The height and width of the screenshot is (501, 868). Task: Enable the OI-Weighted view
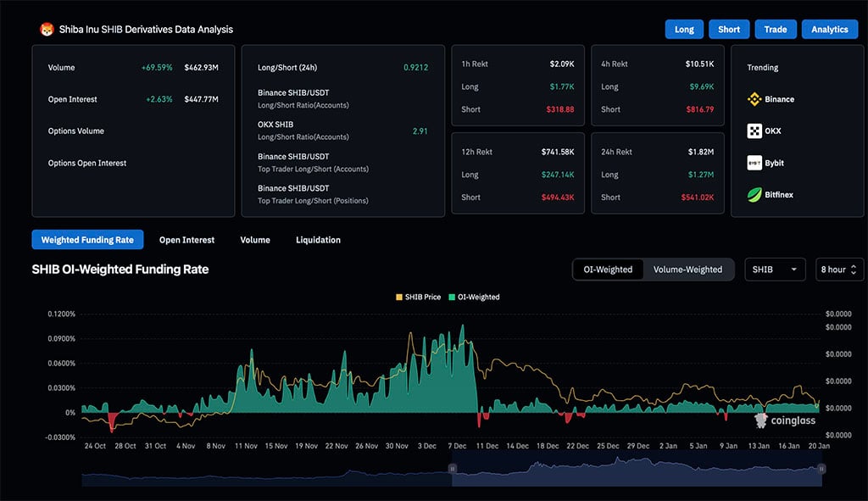(x=608, y=269)
